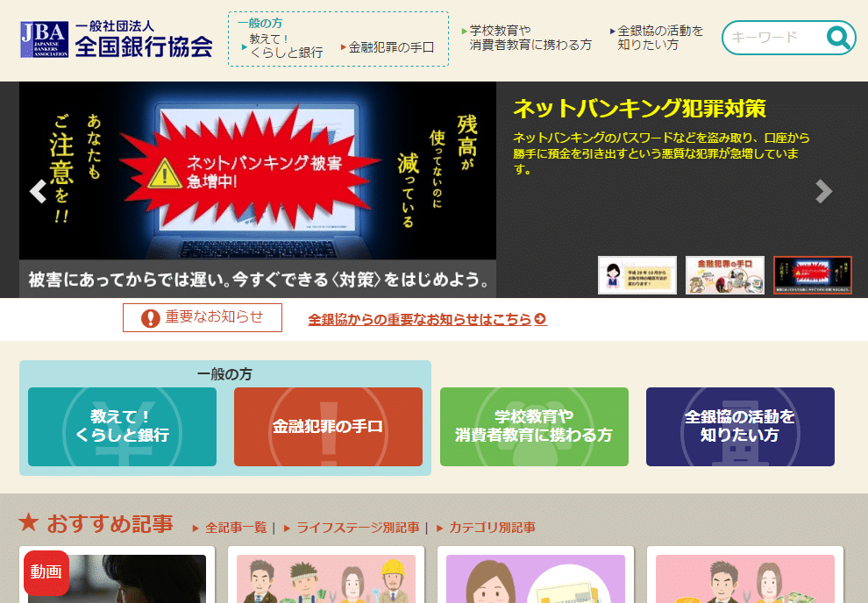Open the カテゴリ別記事 link
The image size is (868, 603).
(492, 528)
